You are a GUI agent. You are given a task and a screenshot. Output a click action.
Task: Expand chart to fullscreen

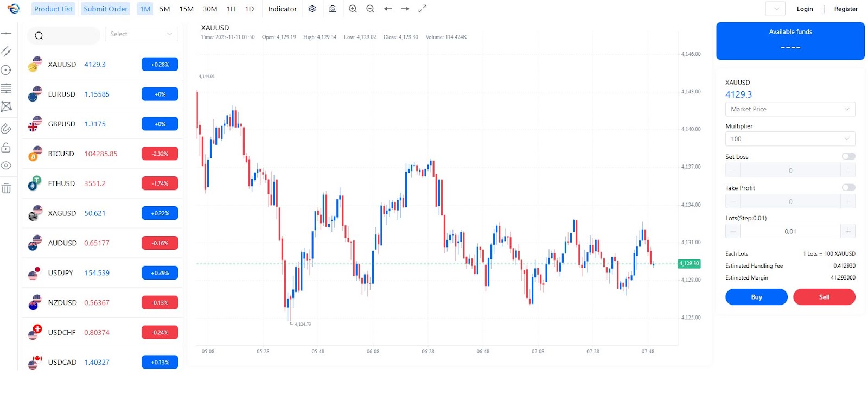tap(423, 9)
